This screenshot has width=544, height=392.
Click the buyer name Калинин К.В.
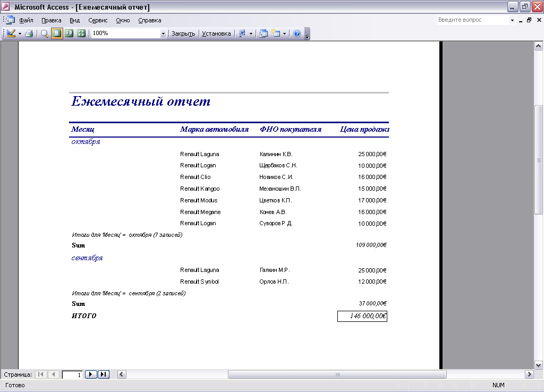point(276,154)
